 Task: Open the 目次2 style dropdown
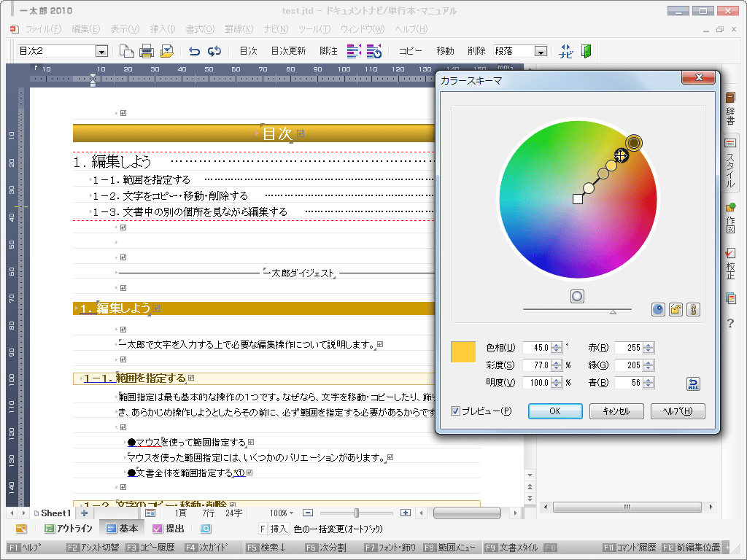coord(101,51)
